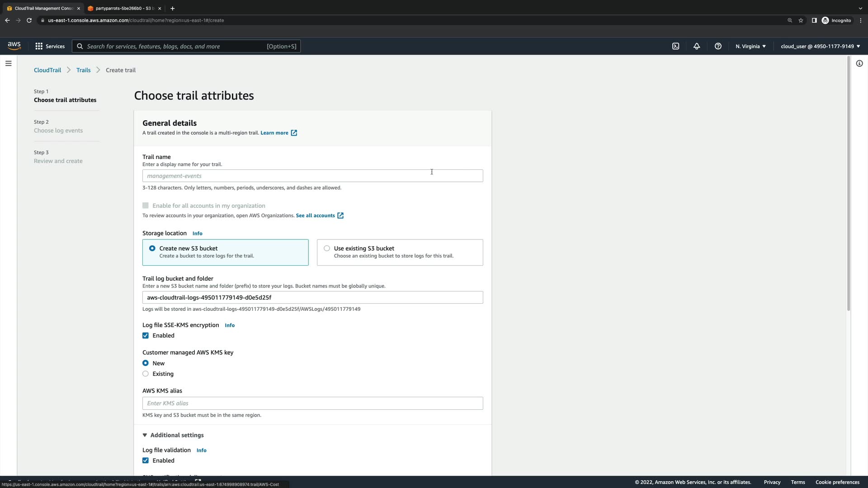
Task: Open the left hamburger navigation menu
Action: (8, 63)
